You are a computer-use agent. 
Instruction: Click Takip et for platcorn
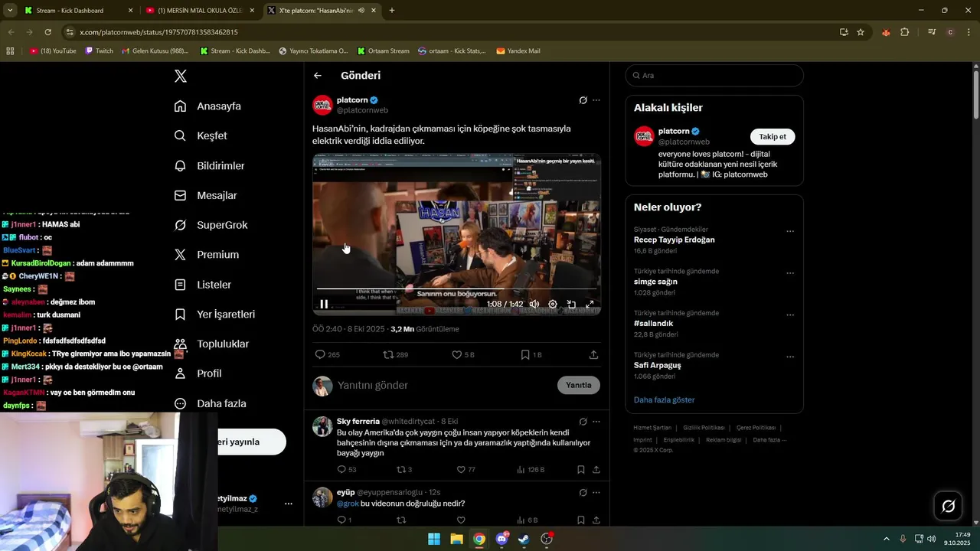pos(773,136)
